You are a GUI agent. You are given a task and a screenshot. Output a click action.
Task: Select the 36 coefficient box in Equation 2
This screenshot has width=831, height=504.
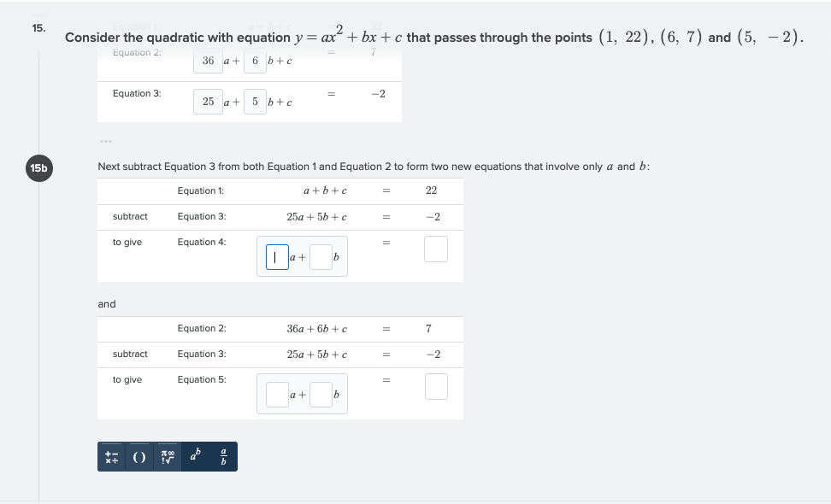pos(208,60)
